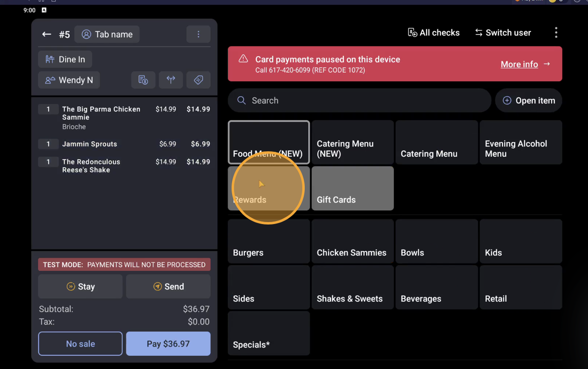The width and height of the screenshot is (588, 369).
Task: Focus the Search field
Action: point(359,101)
